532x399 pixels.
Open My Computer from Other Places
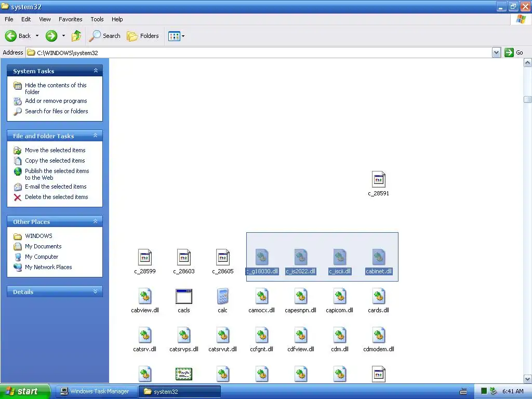(42, 257)
